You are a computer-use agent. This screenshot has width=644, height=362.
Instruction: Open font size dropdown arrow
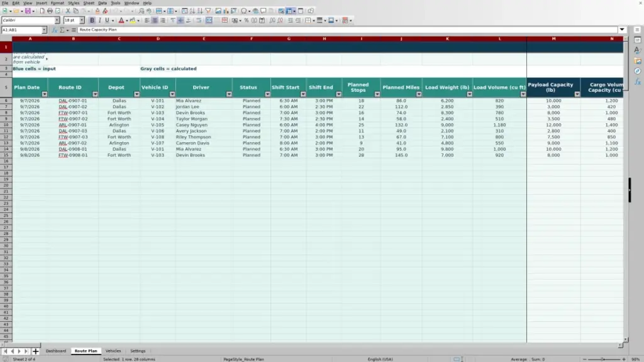pos(82,20)
